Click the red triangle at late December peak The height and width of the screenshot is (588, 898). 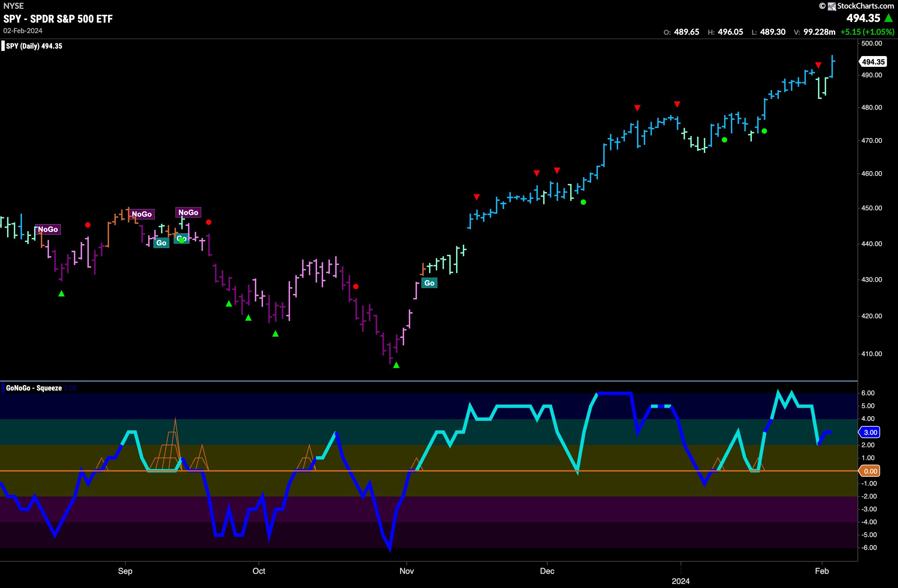[677, 104]
